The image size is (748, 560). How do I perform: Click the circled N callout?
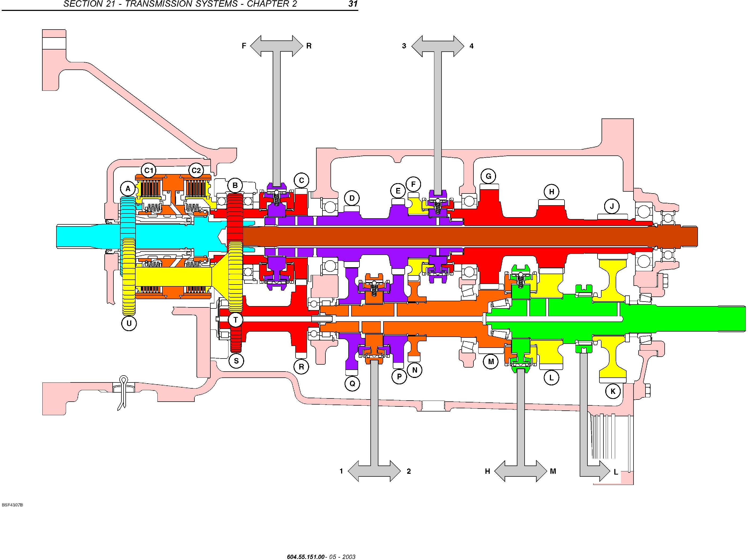415,370
